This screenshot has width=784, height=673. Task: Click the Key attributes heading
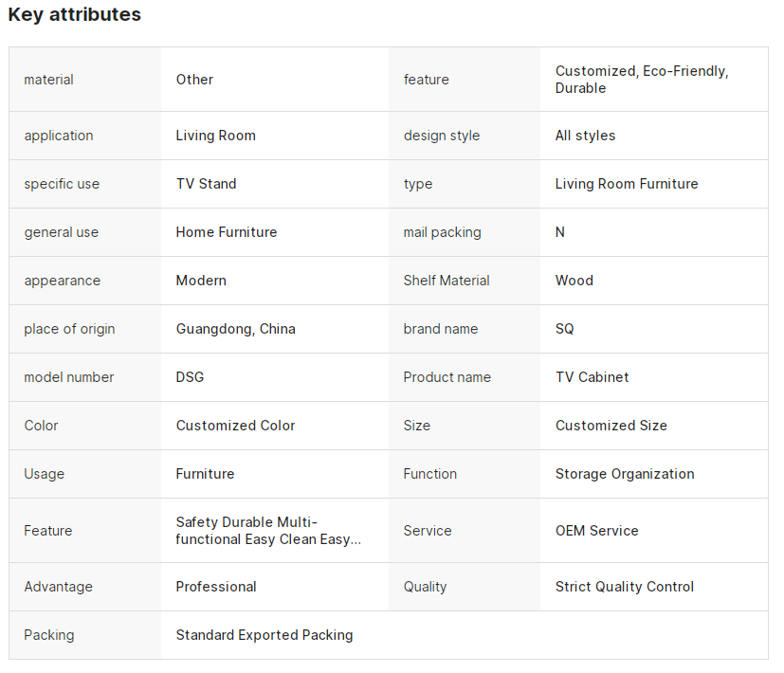pos(75,15)
